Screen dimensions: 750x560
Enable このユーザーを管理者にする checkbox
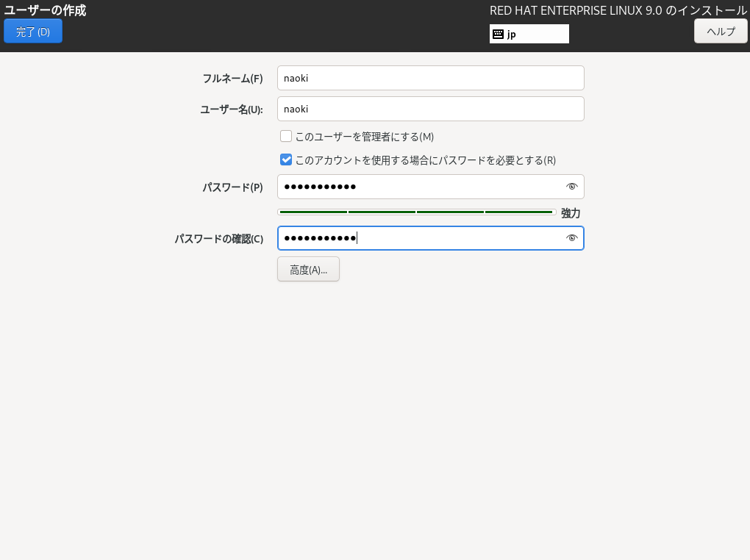(286, 136)
